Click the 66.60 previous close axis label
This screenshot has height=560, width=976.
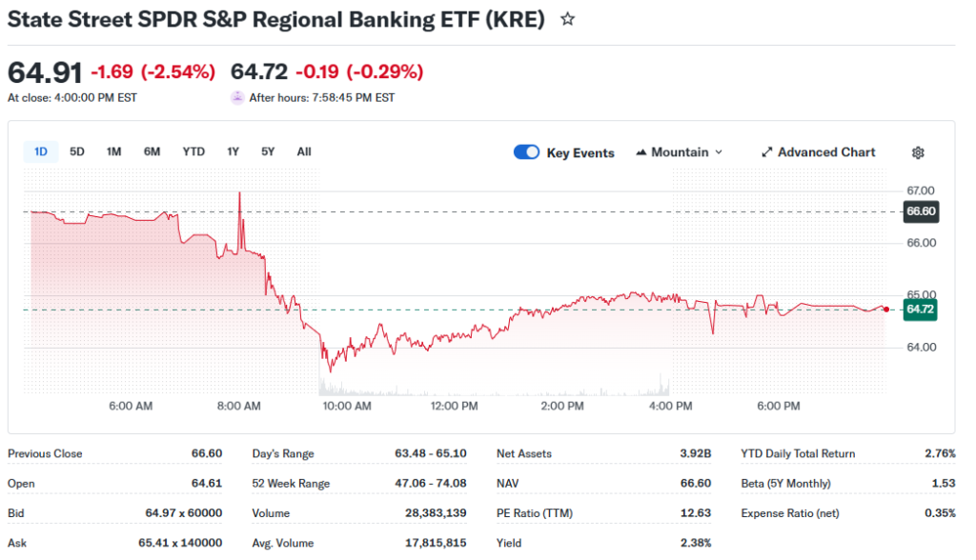click(921, 211)
